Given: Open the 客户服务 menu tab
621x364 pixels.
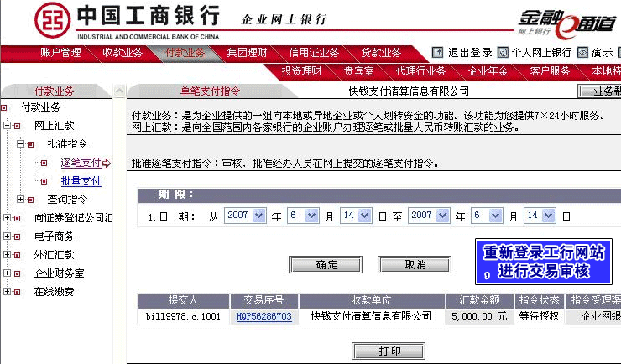Looking at the screenshot, I should tap(550, 71).
